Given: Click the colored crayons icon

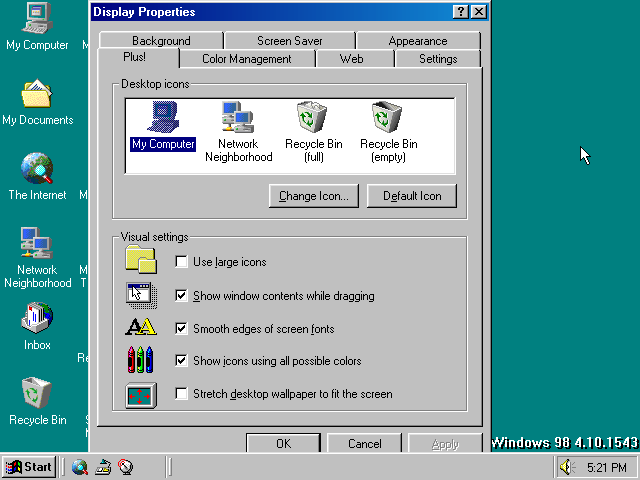Looking at the screenshot, I should [x=141, y=360].
